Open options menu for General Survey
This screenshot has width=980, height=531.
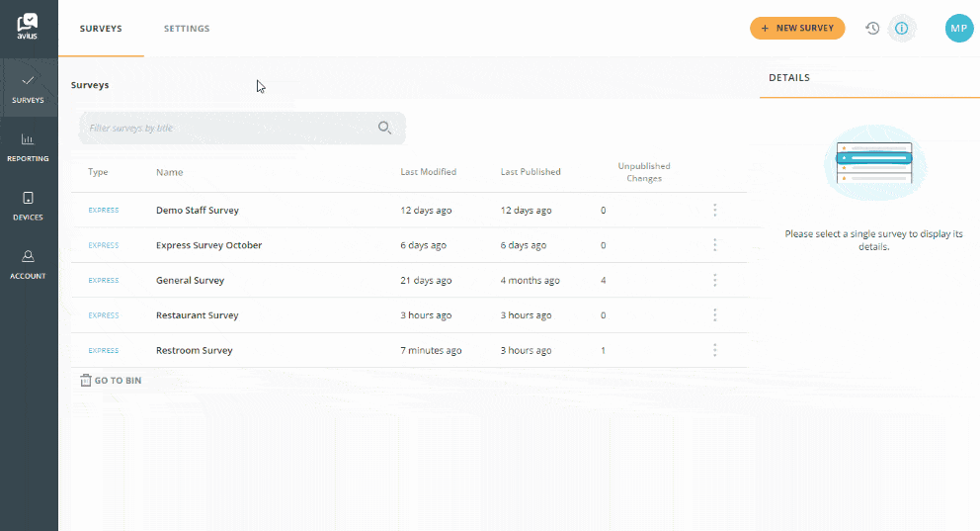[x=714, y=281]
